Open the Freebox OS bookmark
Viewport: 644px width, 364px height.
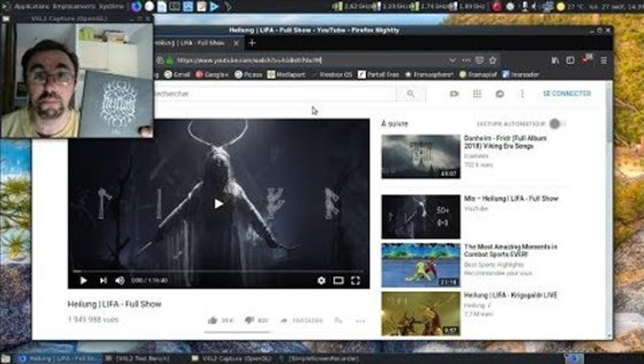[x=332, y=74]
